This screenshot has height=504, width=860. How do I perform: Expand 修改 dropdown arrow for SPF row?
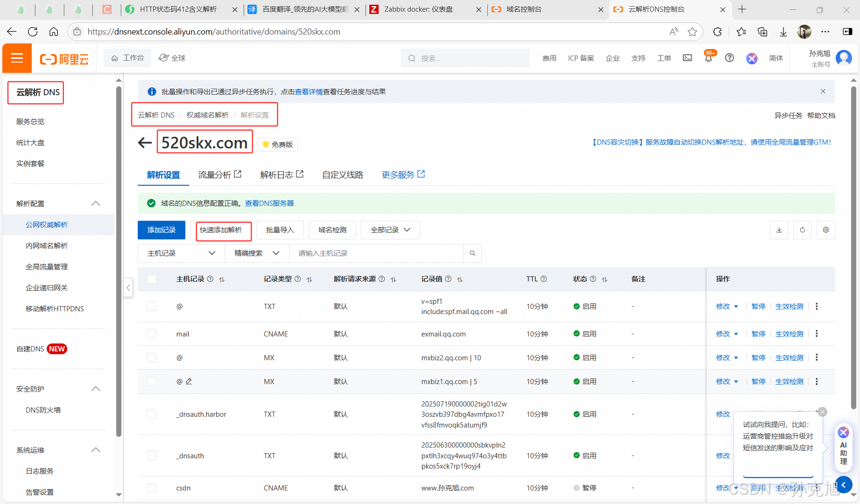click(x=736, y=307)
